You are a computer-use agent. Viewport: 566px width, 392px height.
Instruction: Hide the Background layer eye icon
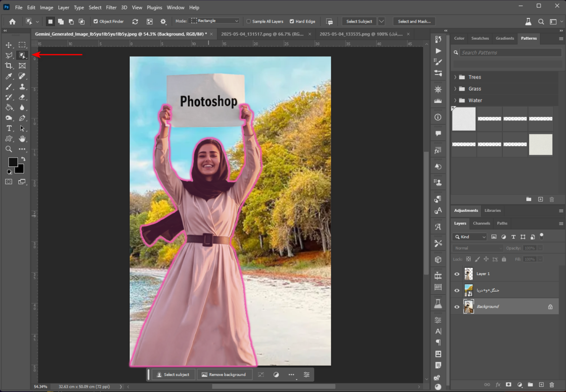tap(457, 307)
